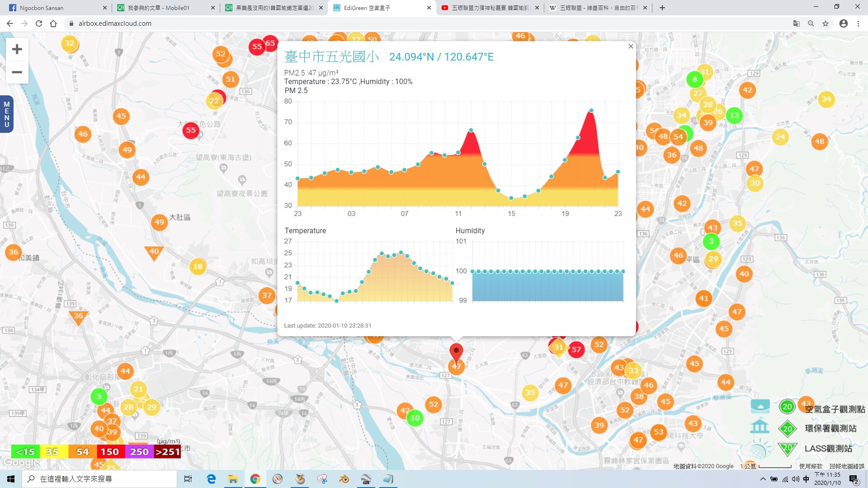Expand the blue MENU side tab

pos(6,114)
